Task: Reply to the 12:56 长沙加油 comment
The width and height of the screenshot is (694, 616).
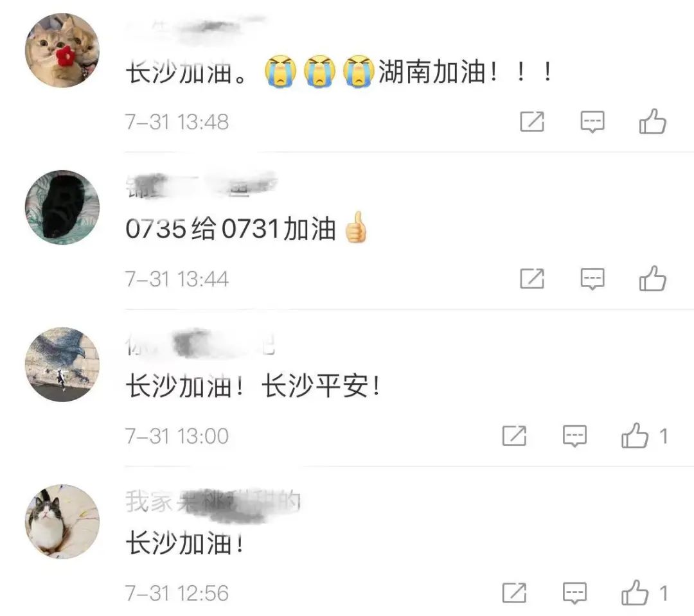Action: [574, 593]
